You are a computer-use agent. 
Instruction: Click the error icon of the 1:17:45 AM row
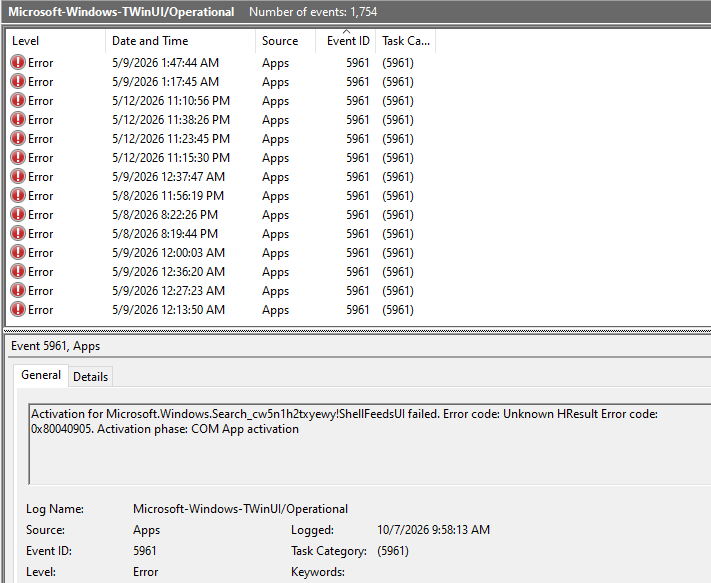(18, 81)
